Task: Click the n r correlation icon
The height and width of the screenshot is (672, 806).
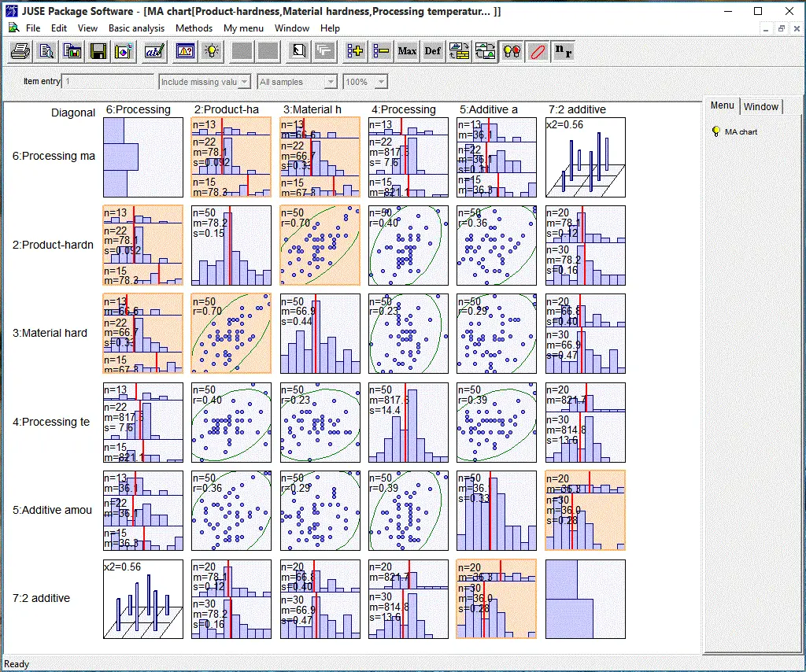Action: [563, 51]
